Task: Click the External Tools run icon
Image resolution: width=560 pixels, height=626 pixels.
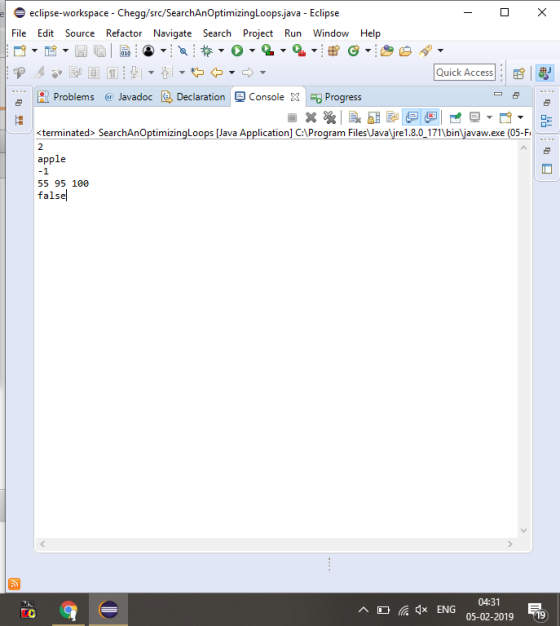Action: [x=299, y=50]
